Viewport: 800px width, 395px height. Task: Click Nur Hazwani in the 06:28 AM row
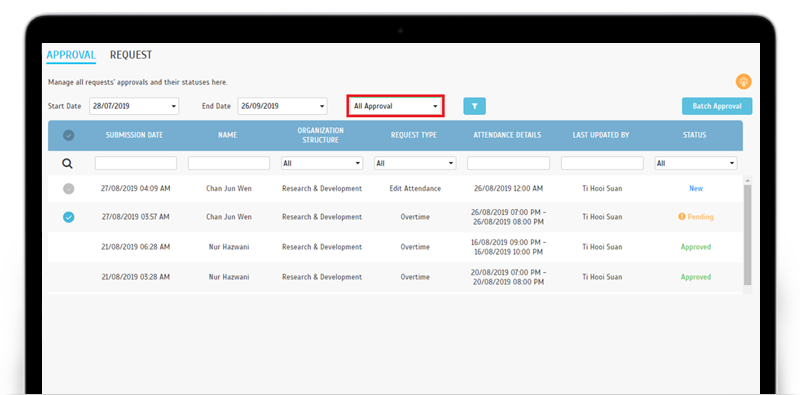point(229,247)
